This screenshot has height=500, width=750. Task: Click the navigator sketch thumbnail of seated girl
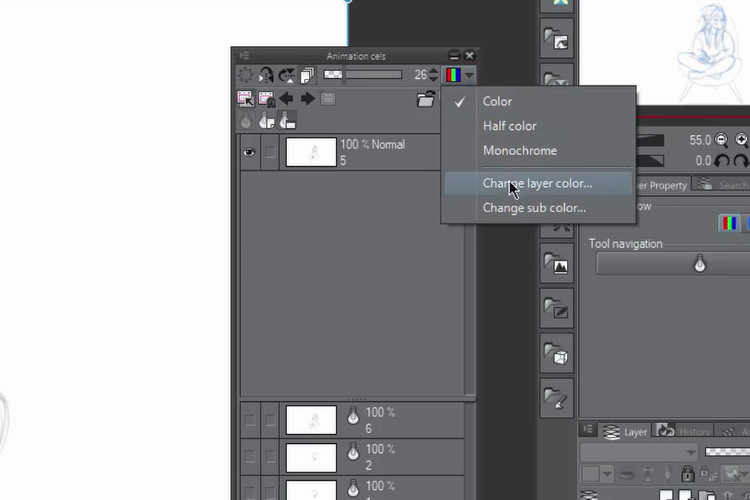pyautogui.click(x=710, y=52)
